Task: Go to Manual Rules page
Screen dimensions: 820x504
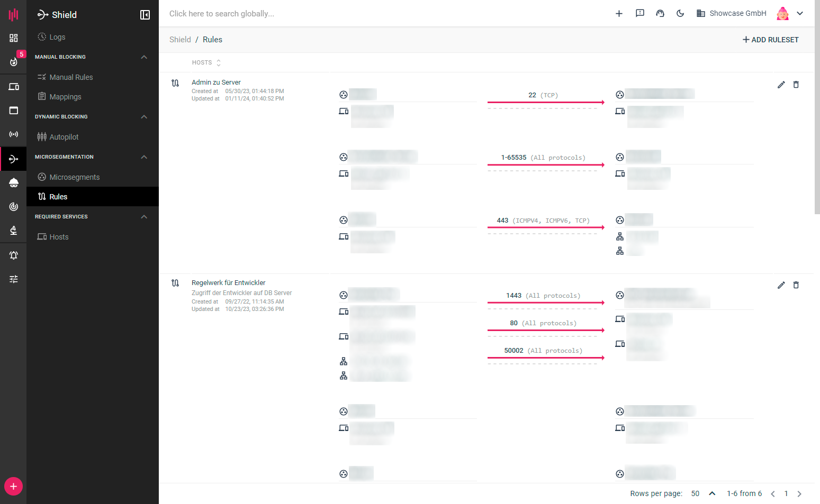Action: coord(71,77)
